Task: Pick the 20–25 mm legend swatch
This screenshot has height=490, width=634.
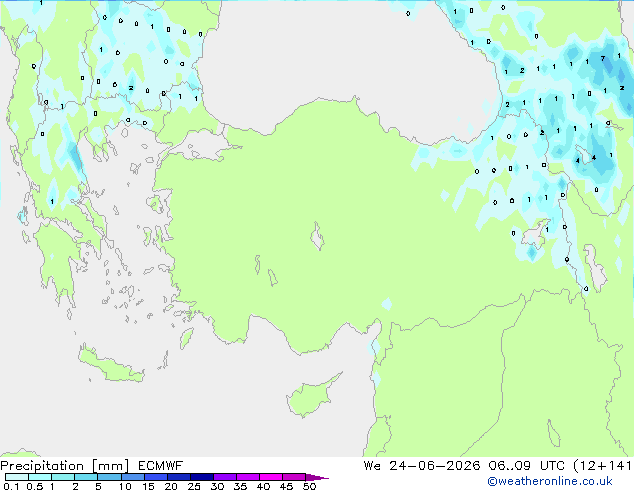Action: click(178, 477)
